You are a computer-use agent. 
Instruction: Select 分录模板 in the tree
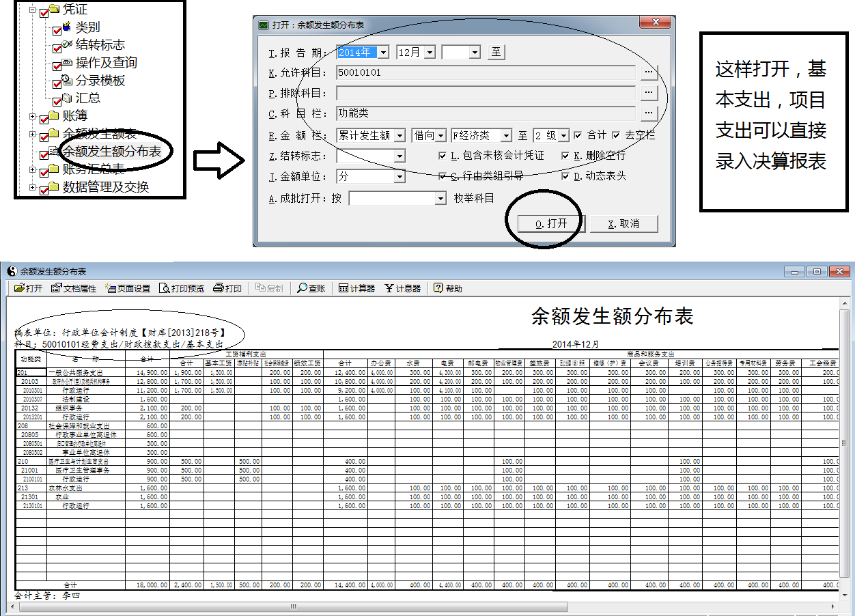pyautogui.click(x=100, y=81)
